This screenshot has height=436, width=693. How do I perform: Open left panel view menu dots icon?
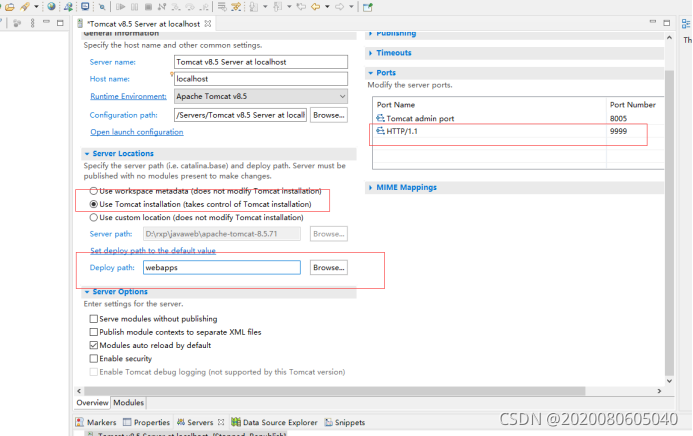coord(32,23)
